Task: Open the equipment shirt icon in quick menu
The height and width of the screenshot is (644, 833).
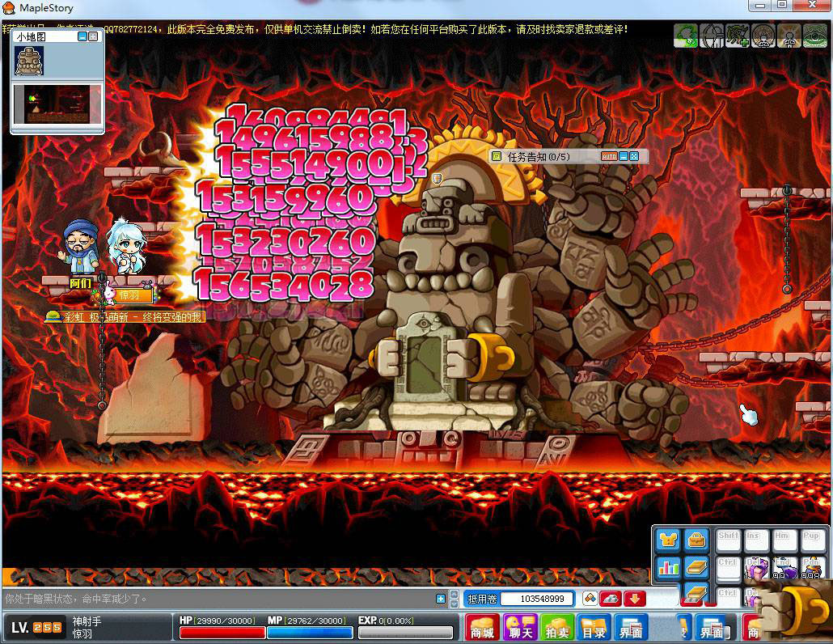Action: [668, 540]
